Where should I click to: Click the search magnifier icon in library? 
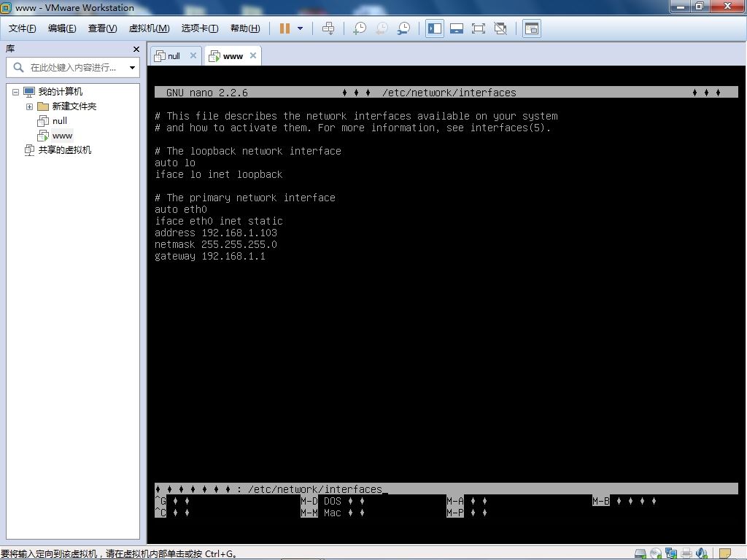click(18, 68)
